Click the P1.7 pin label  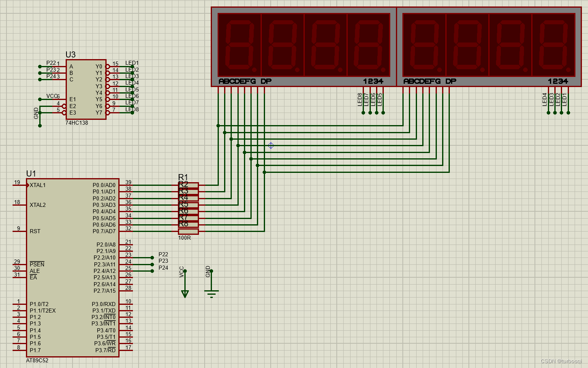[x=35, y=350]
